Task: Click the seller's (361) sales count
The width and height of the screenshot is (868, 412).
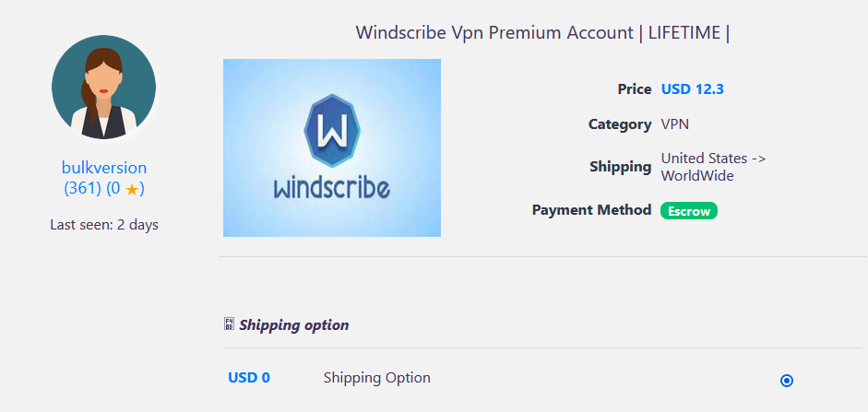Action: [82, 188]
